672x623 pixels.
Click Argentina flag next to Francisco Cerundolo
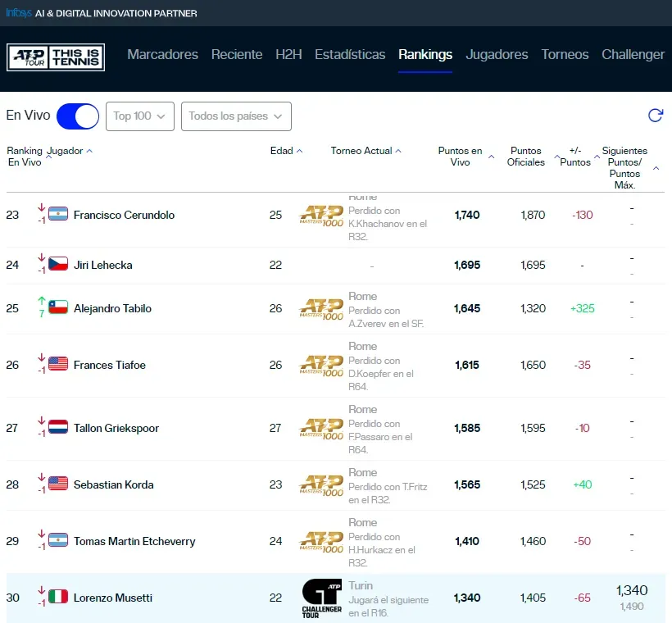point(57,215)
